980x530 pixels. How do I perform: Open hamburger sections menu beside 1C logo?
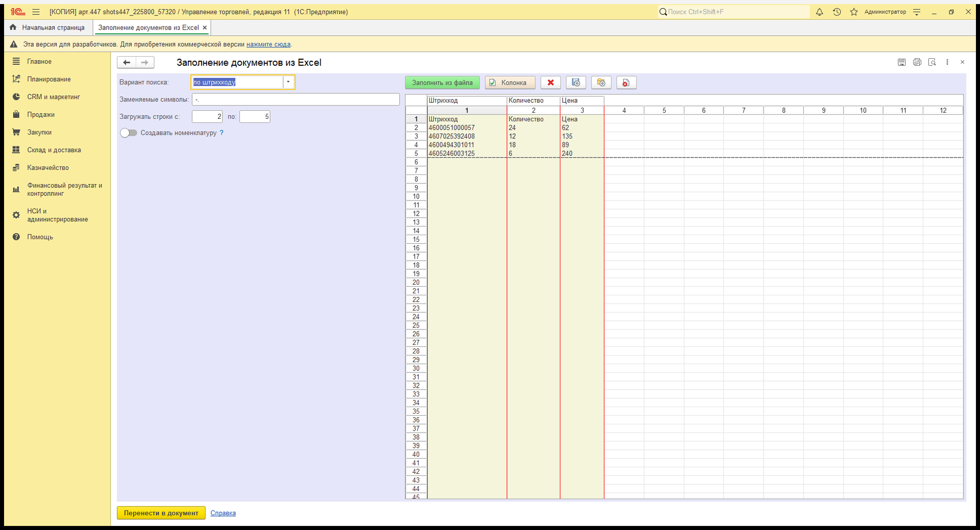click(36, 12)
